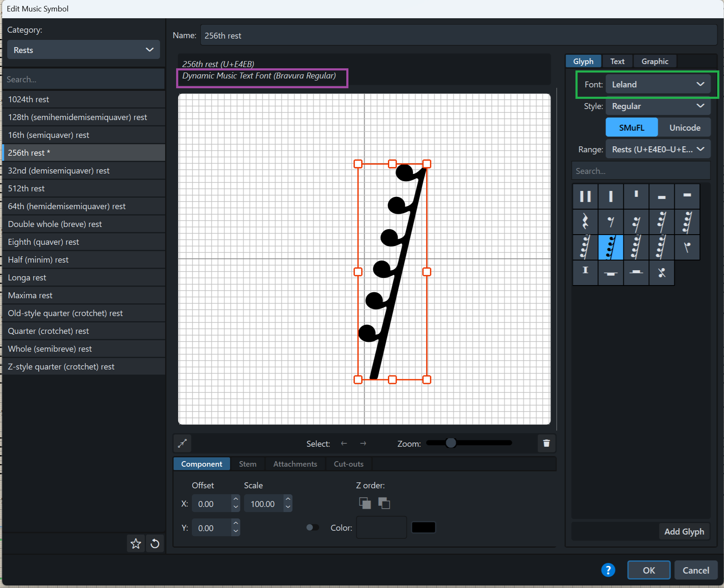This screenshot has height=588, width=724.
Task: Open the Category dropdown showing Rests
Action: (83, 50)
